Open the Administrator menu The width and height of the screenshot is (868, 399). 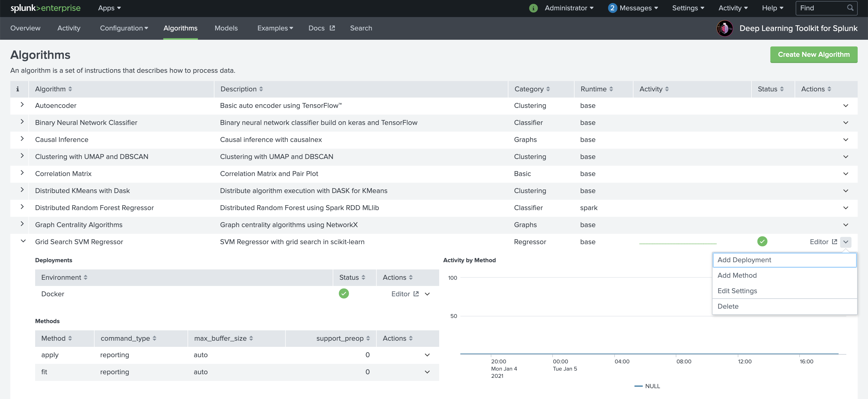click(569, 8)
